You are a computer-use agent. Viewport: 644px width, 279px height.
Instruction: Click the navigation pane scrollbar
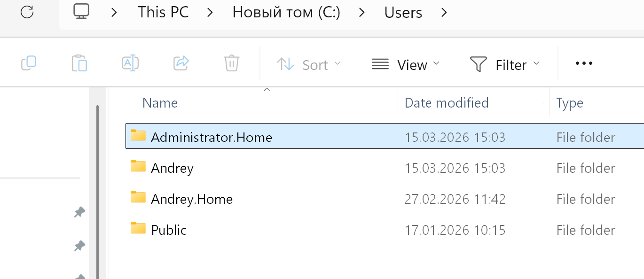tap(97, 188)
